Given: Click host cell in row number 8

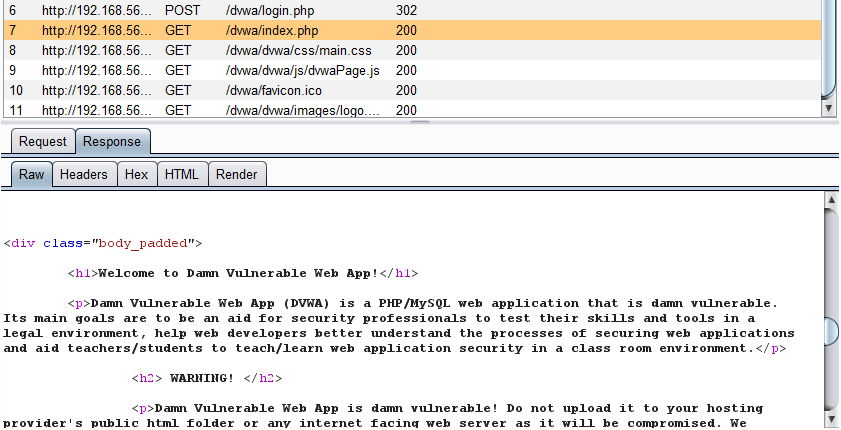Looking at the screenshot, I should [97, 50].
